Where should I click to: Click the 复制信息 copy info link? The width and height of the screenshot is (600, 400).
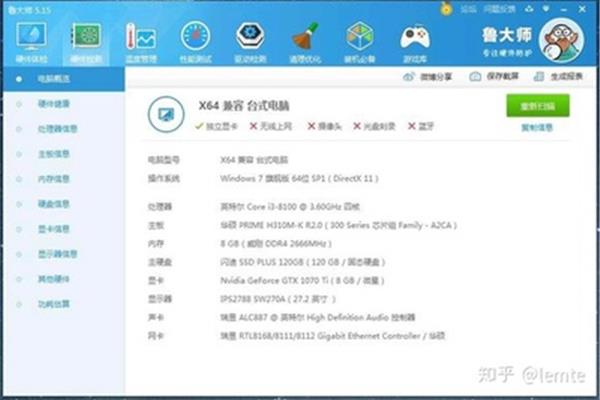[x=537, y=128]
